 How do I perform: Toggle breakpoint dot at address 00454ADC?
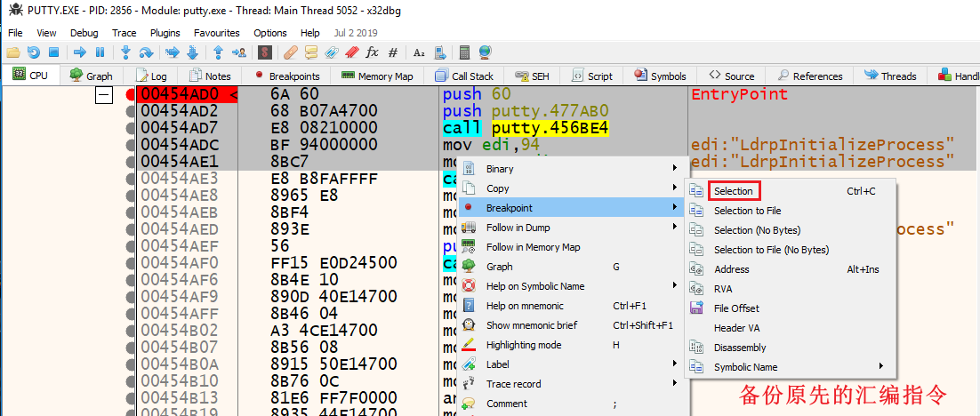coord(131,146)
